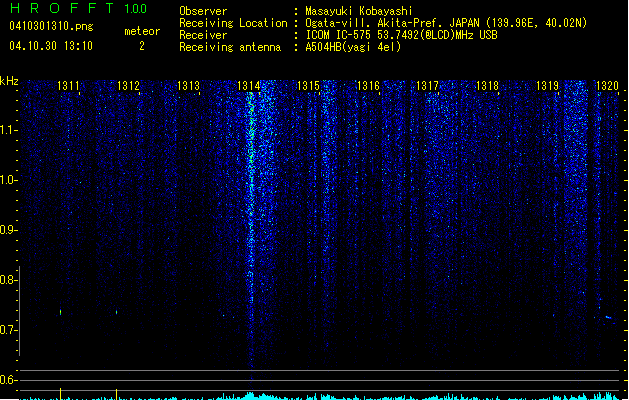The image size is (629, 400).
Task: Click the date stamp 04.10.30 13:10
Action: coord(51,46)
